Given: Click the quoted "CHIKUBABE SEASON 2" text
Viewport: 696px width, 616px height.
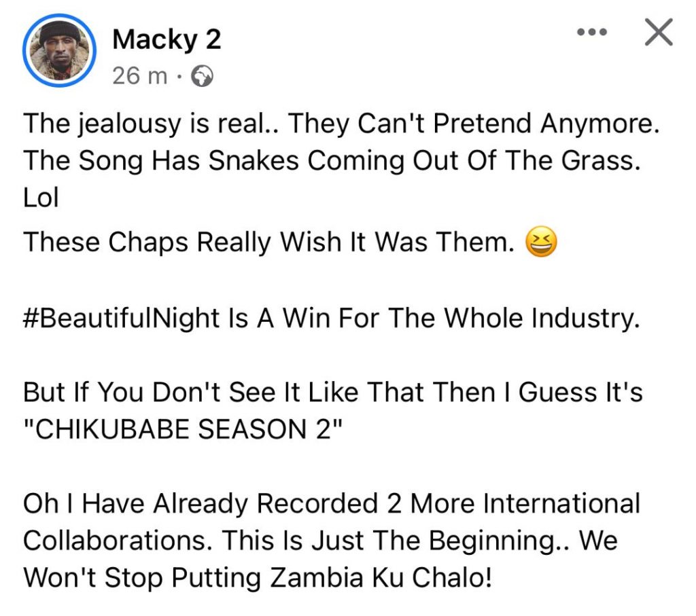Looking at the screenshot, I should [x=184, y=429].
